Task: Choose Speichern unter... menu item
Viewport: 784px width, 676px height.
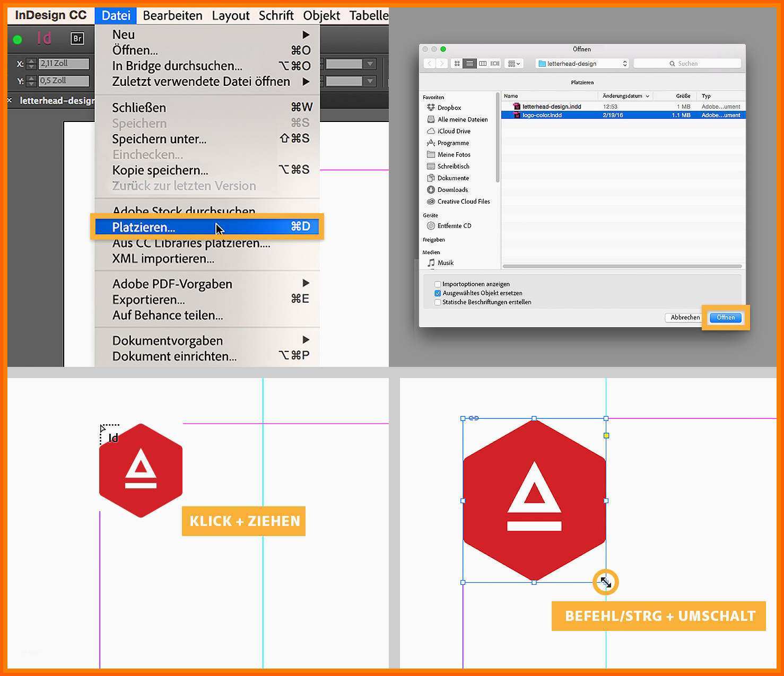Action: [207, 139]
